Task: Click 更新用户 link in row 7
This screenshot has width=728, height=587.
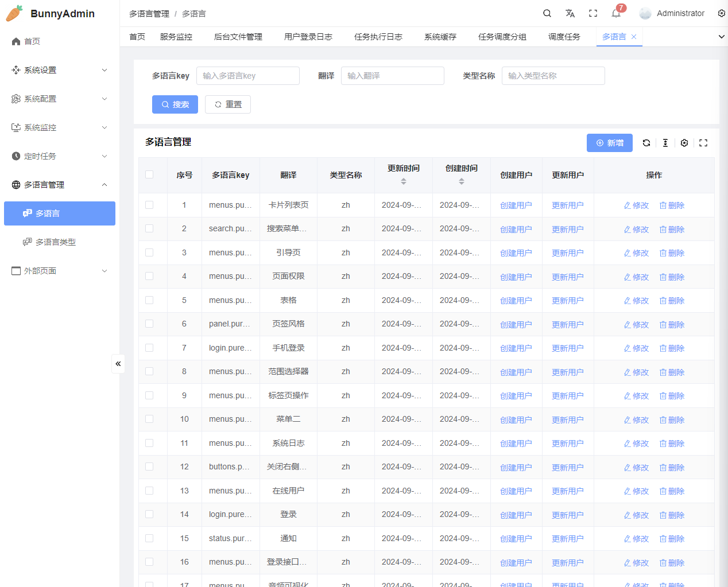Action: pyautogui.click(x=568, y=348)
